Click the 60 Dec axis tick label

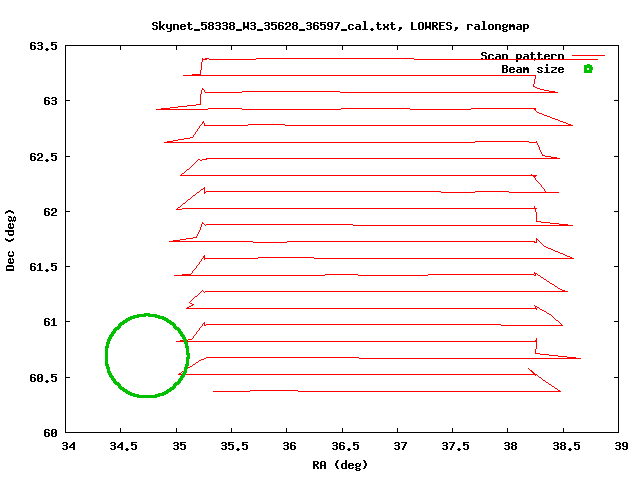tap(50, 433)
